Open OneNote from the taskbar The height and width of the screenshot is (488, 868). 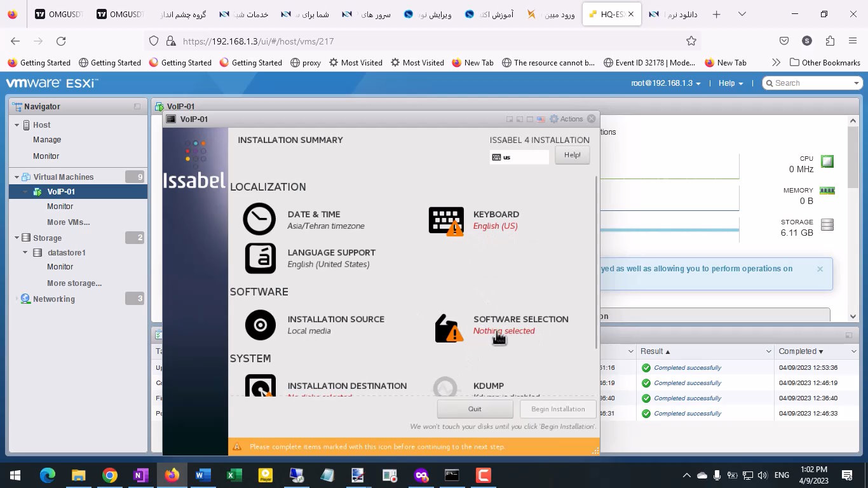141,475
